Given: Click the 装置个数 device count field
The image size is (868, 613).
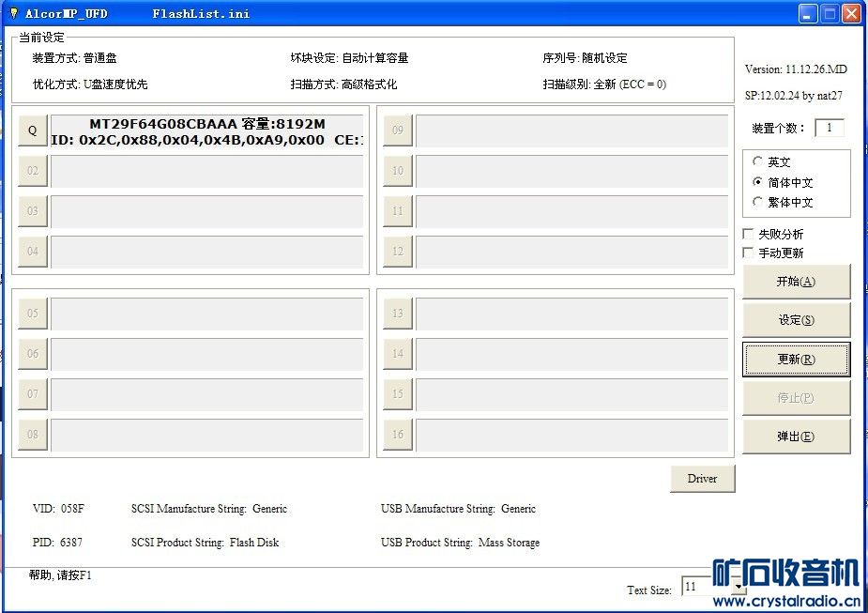Looking at the screenshot, I should 830,128.
